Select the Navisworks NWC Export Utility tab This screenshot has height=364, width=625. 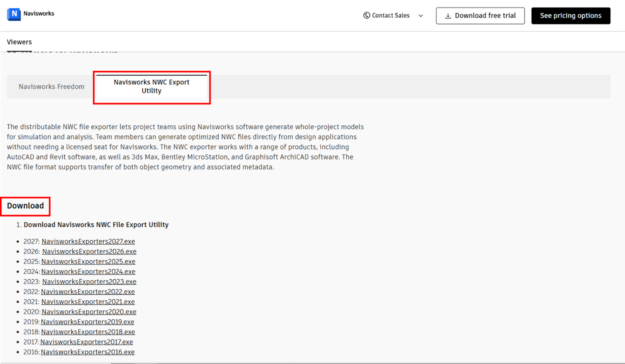tap(152, 86)
